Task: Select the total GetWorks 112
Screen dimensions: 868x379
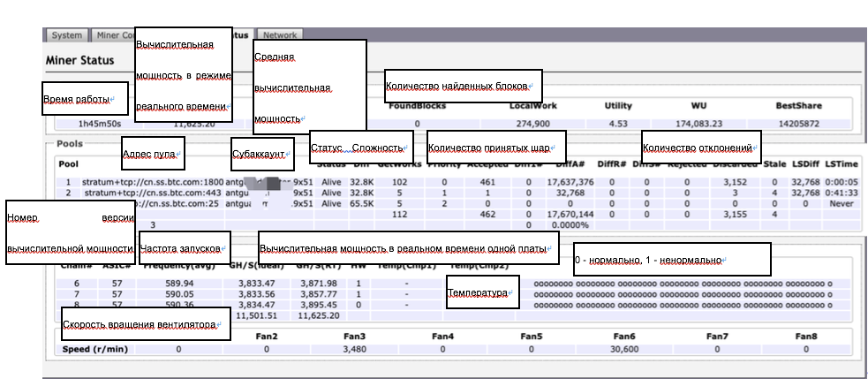Action: pyautogui.click(x=400, y=215)
